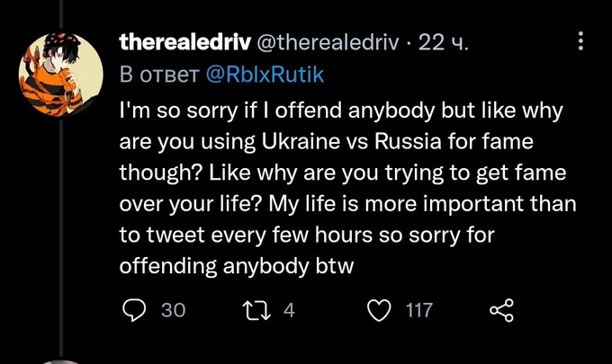Open the @RblxRutik mention link
The width and height of the screenshot is (612, 364).
tap(265, 74)
